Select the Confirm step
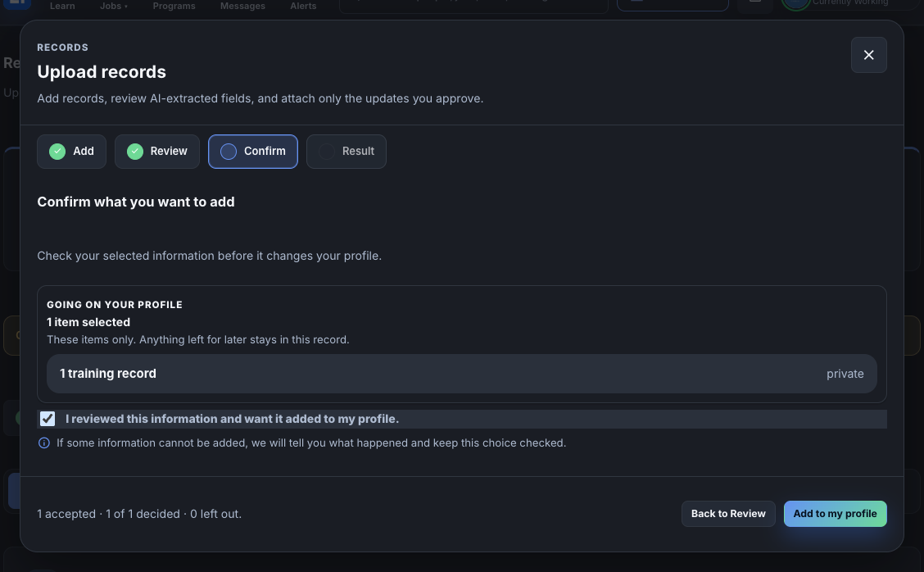This screenshot has width=924, height=572. click(x=253, y=152)
